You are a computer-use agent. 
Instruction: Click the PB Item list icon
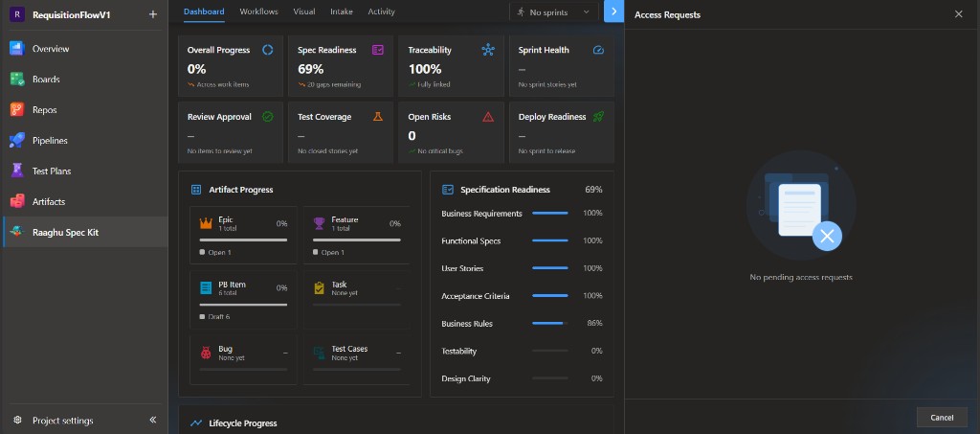point(206,287)
